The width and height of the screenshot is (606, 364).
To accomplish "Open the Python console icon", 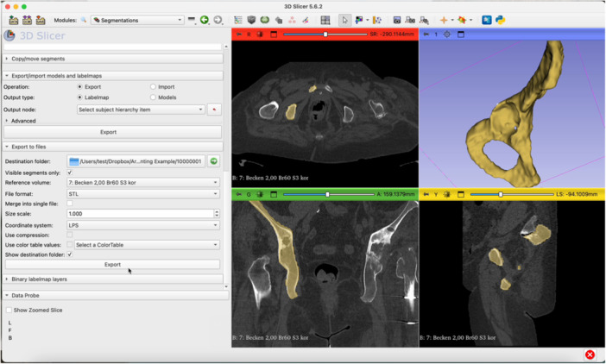I will click(500, 20).
